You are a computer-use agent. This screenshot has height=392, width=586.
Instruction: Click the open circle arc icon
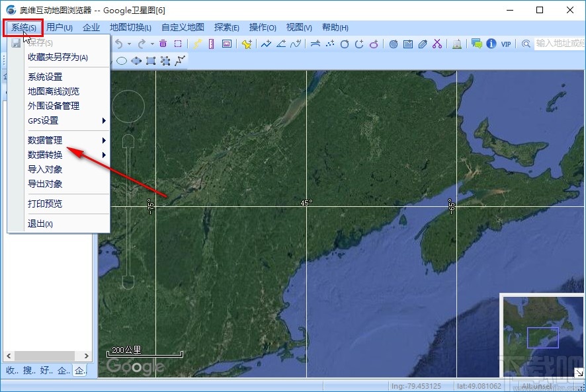pyautogui.click(x=359, y=44)
